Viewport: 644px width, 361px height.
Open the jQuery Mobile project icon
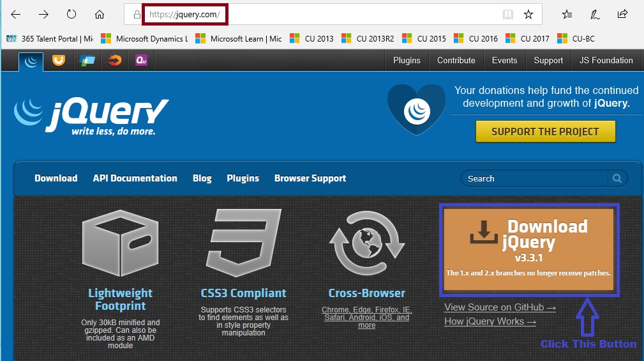click(x=86, y=61)
